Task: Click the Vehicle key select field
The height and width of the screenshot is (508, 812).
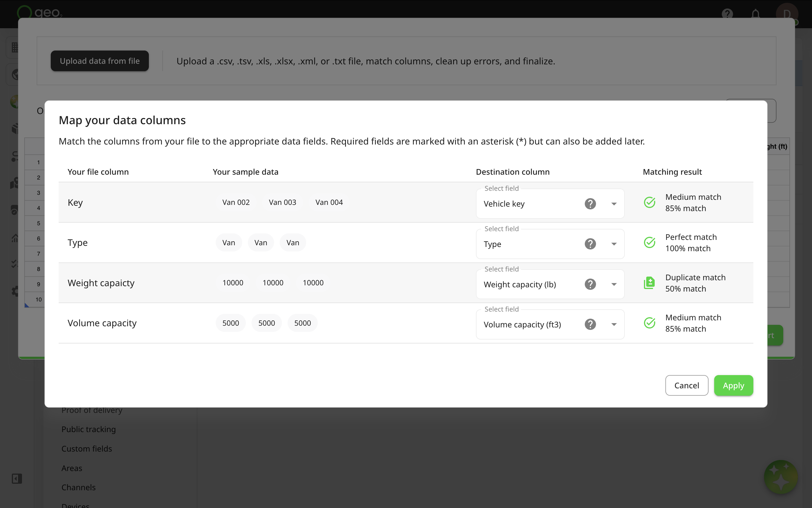Action: pos(550,203)
